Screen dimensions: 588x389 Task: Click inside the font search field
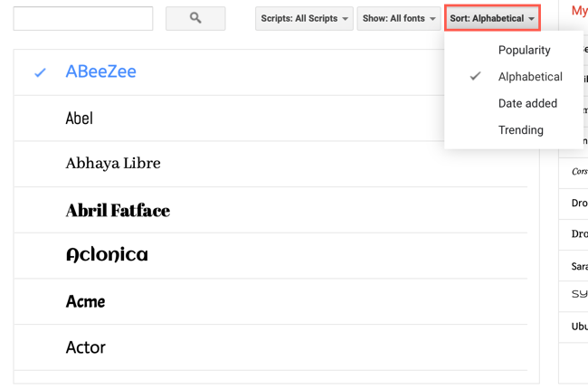coord(83,18)
